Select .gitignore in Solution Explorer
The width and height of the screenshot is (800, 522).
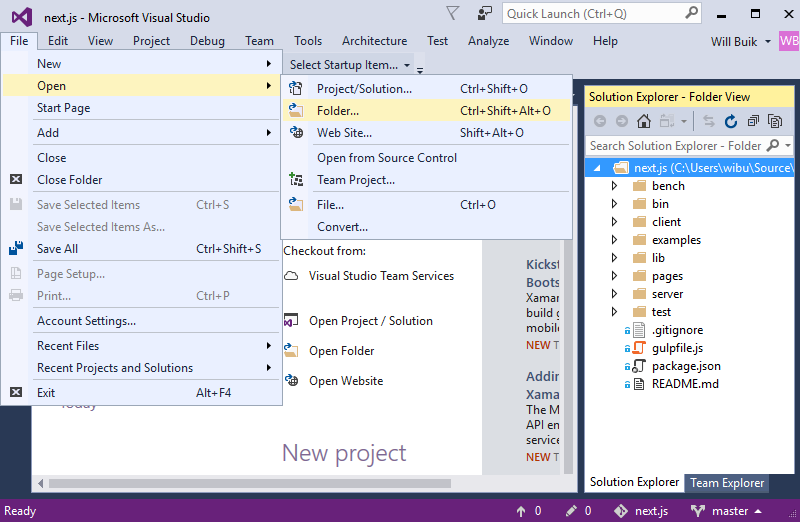tap(677, 330)
